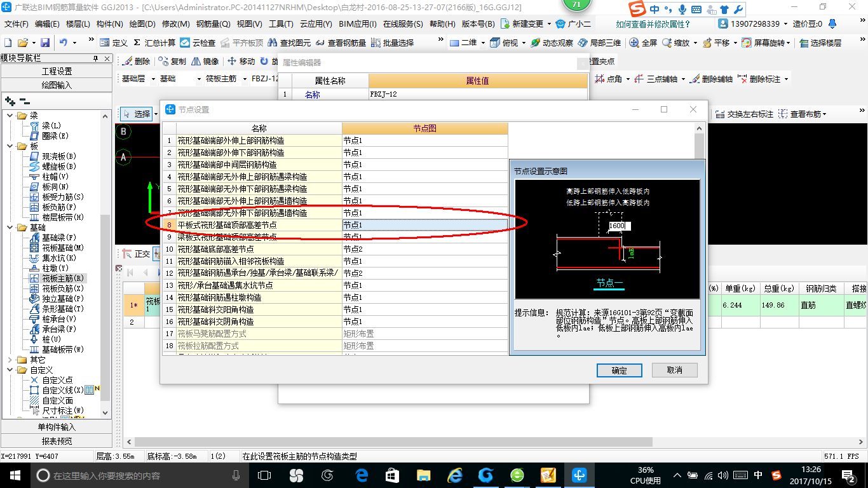Open 云检查 cloud check tool

coord(198,43)
